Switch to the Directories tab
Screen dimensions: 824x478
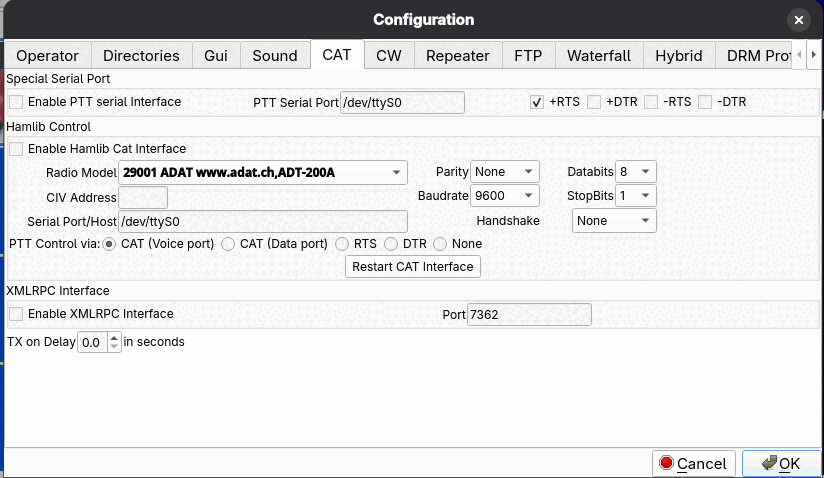pyautogui.click(x=141, y=56)
